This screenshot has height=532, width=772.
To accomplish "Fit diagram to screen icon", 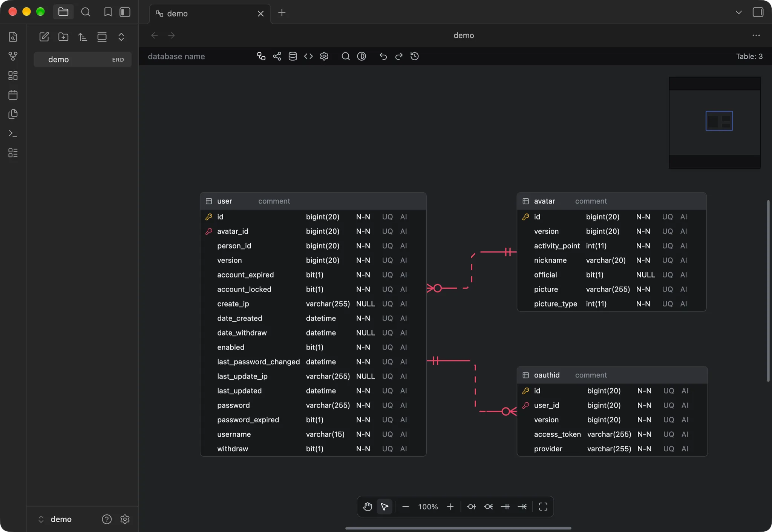I will pyautogui.click(x=543, y=506).
